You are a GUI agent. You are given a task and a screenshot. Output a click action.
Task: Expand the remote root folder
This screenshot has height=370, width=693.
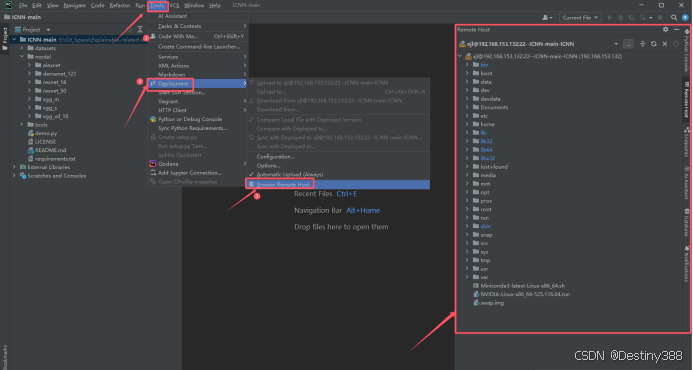click(467, 209)
